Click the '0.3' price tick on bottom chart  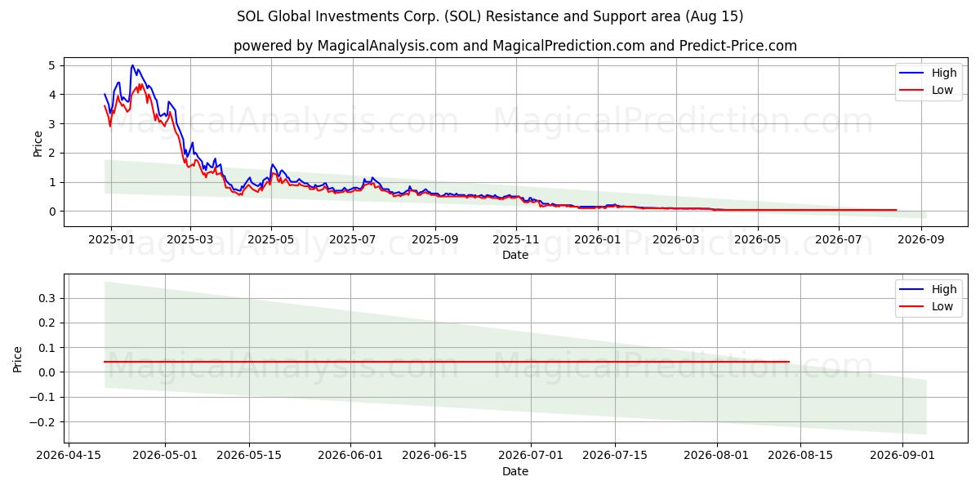coord(46,298)
